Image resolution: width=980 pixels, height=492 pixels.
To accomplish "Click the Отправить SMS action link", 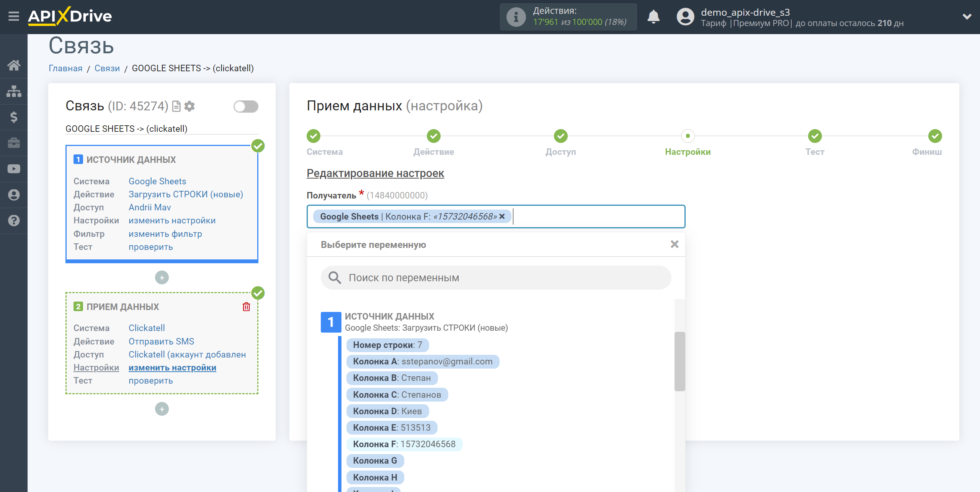I will pyautogui.click(x=161, y=341).
